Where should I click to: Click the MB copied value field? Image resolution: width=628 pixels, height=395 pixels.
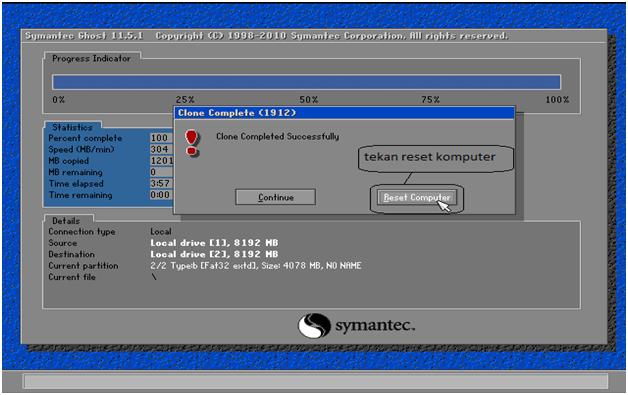click(161, 161)
